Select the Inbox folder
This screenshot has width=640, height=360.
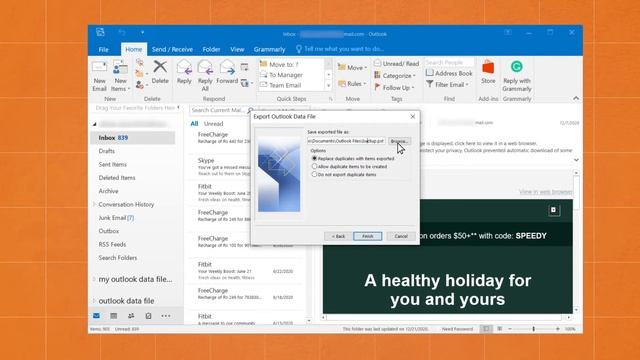pyautogui.click(x=133, y=138)
